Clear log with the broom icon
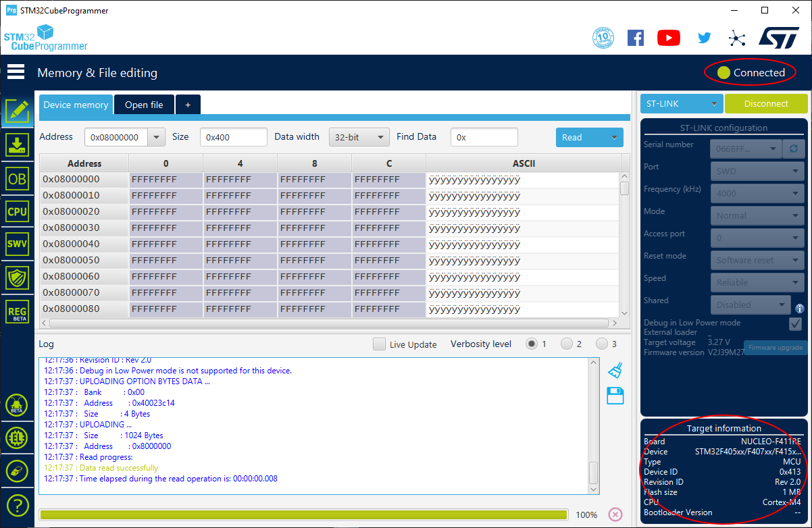This screenshot has height=528, width=812. click(615, 370)
